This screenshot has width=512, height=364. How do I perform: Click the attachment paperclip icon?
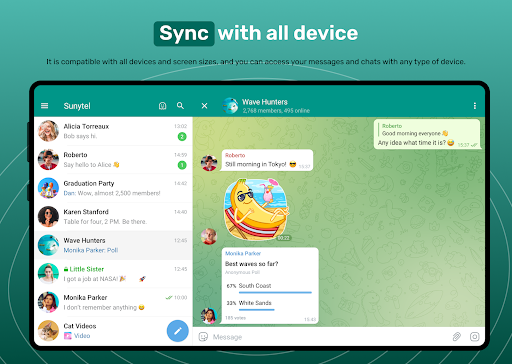pyautogui.click(x=457, y=337)
